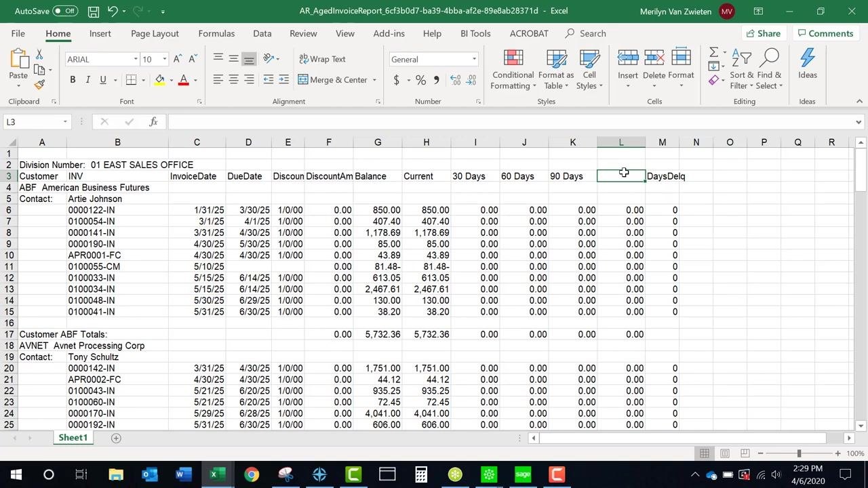This screenshot has width=868, height=488.
Task: Expand the Name Box dropdown arrow
Action: (x=65, y=122)
